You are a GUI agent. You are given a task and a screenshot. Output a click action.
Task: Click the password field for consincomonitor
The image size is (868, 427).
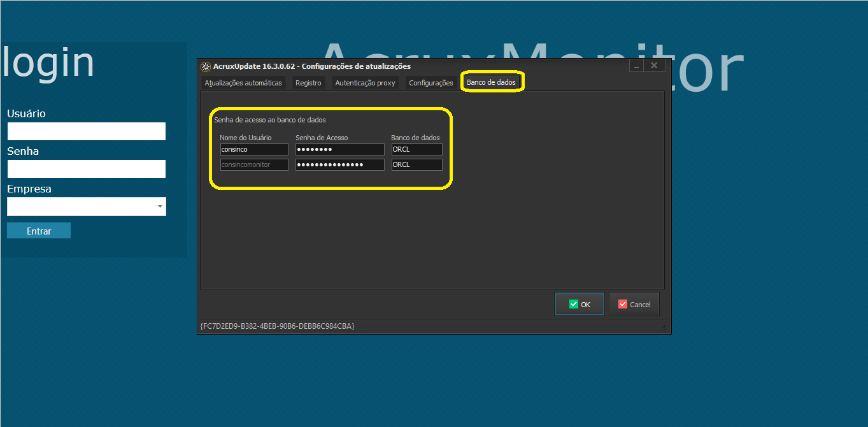click(x=340, y=164)
